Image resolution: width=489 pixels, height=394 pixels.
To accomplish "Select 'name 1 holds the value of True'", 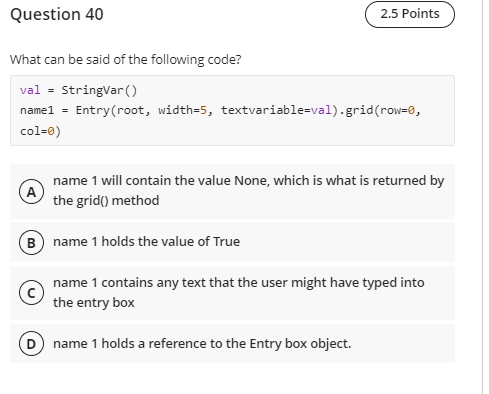I will tap(146, 242).
